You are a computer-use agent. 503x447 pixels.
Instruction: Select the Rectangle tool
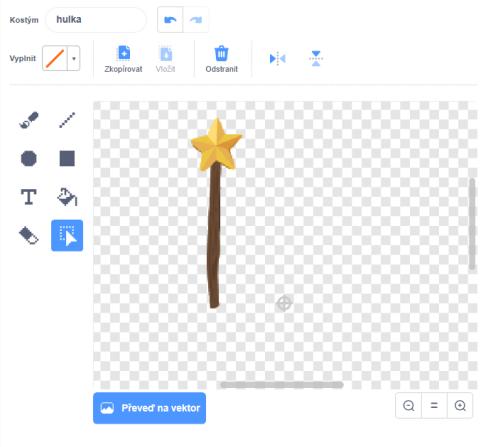67,158
